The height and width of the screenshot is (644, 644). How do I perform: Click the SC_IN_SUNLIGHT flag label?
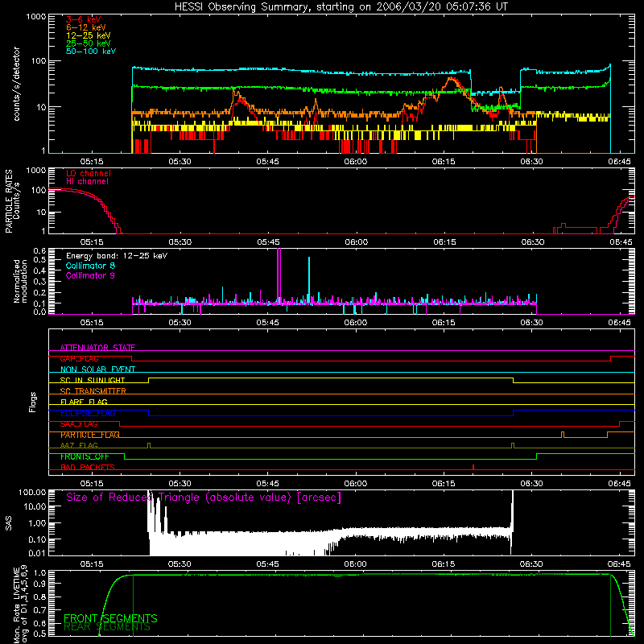[x=93, y=380]
